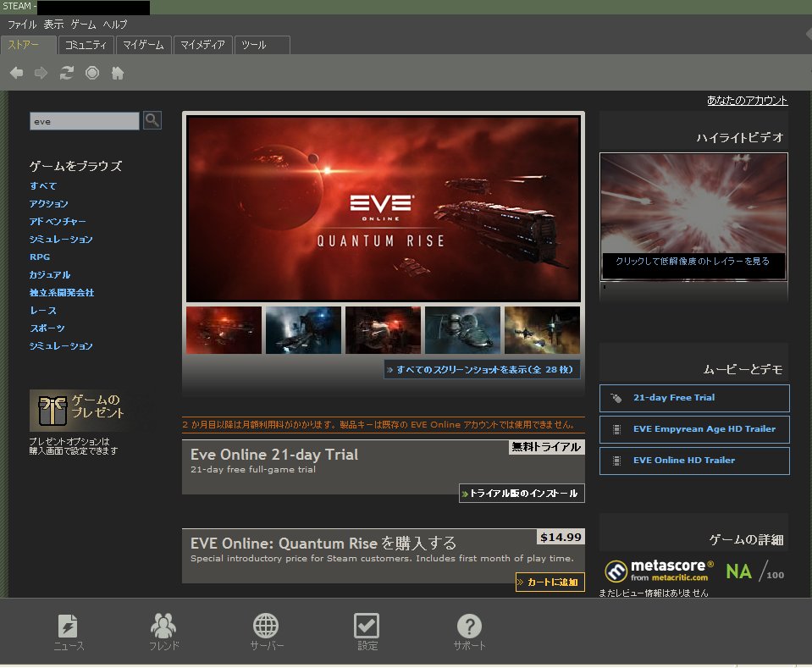
Task: Click the back navigation arrow
Action: (16, 74)
